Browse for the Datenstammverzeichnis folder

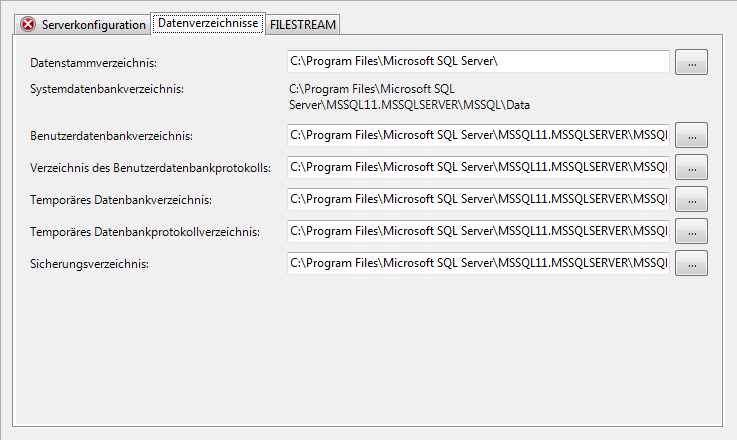pos(691,62)
